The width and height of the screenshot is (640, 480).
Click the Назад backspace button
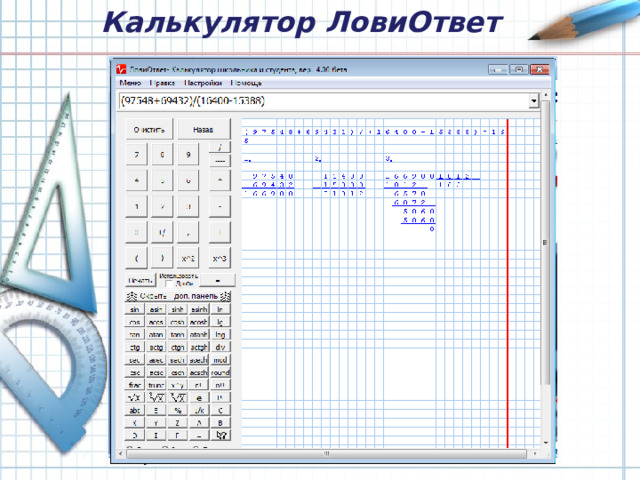(x=203, y=129)
